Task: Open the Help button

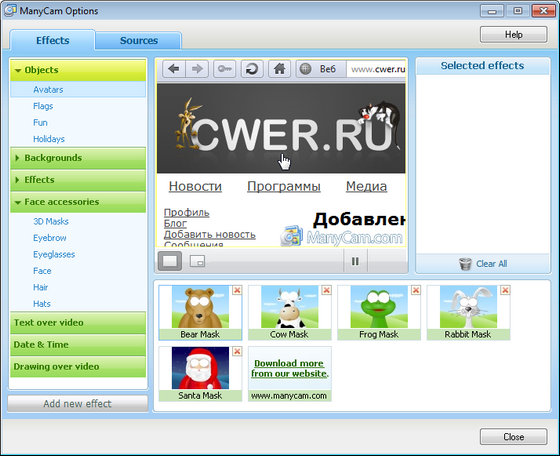Action: click(514, 35)
